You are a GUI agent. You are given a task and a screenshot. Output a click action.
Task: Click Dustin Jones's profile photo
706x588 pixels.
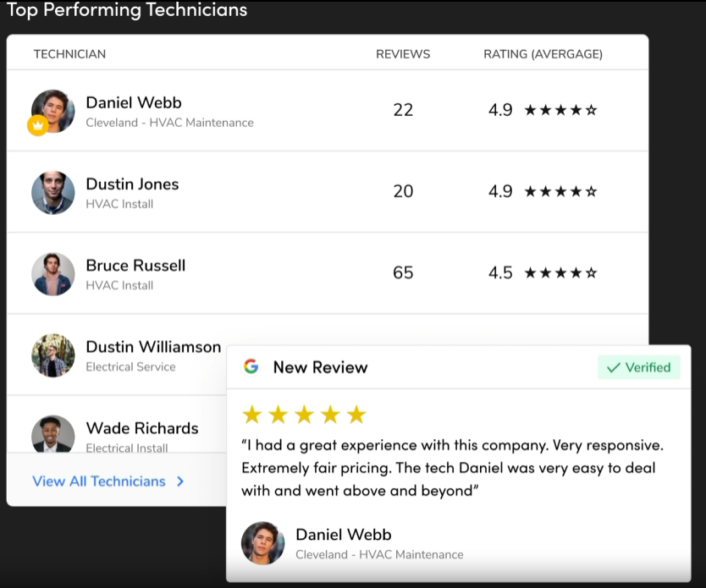[x=53, y=193]
